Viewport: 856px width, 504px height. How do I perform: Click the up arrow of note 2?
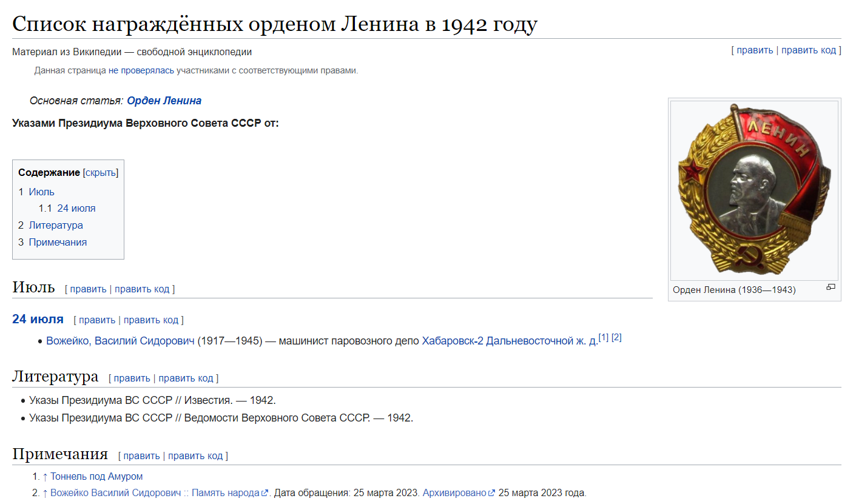click(x=45, y=493)
